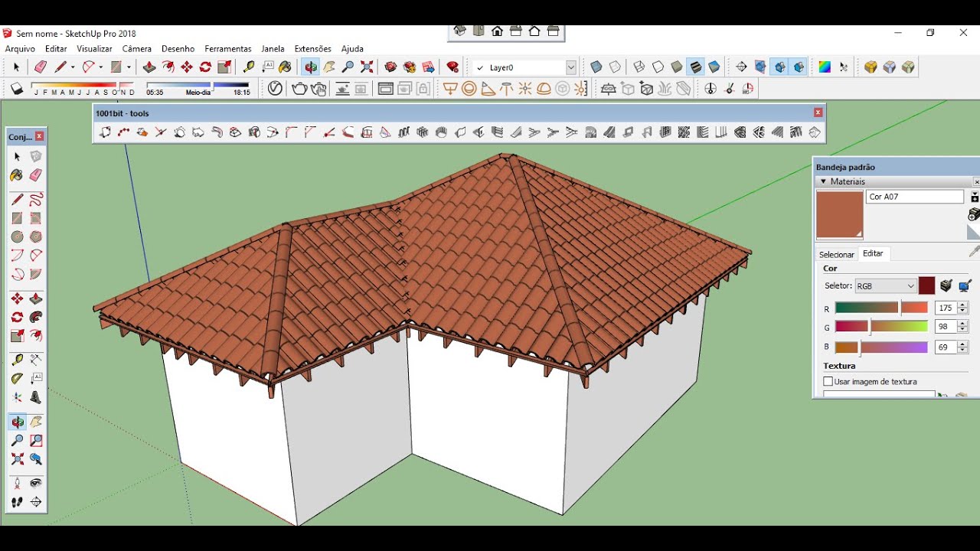The height and width of the screenshot is (551, 980).
Task: Open the Seletor RGB combo box
Action: 885,286
